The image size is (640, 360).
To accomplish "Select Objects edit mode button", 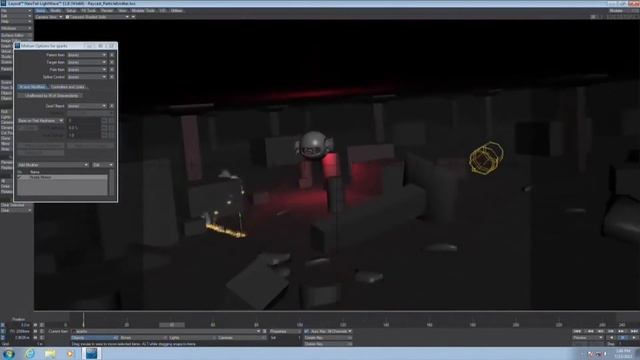I will tap(95, 338).
